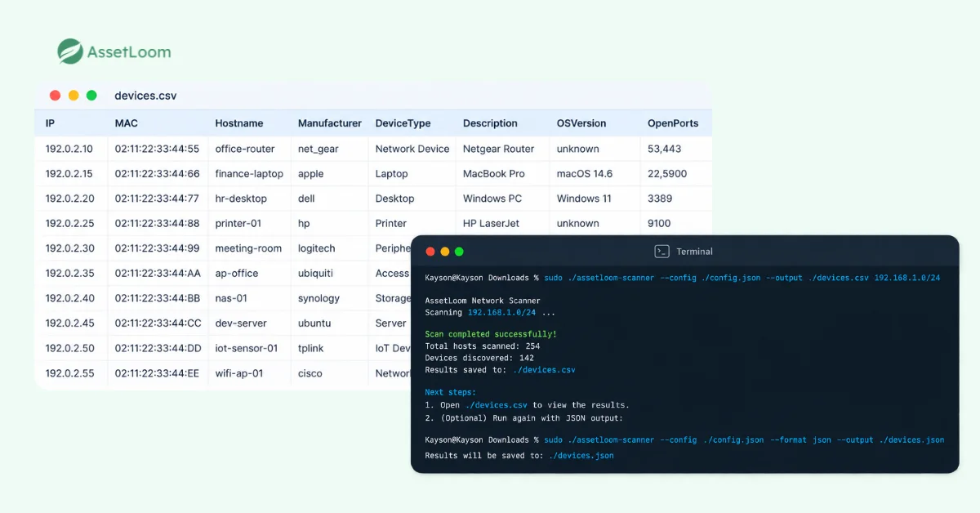Click manufacturer cell logitech
980x513 pixels.
click(x=317, y=248)
